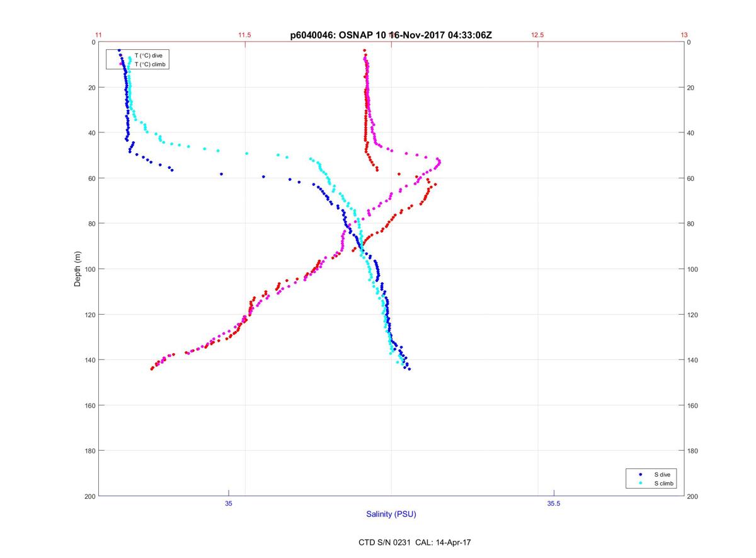The width and height of the screenshot is (756, 558).
Task: Click the red temperature tick label 11.5
Action: coord(244,35)
